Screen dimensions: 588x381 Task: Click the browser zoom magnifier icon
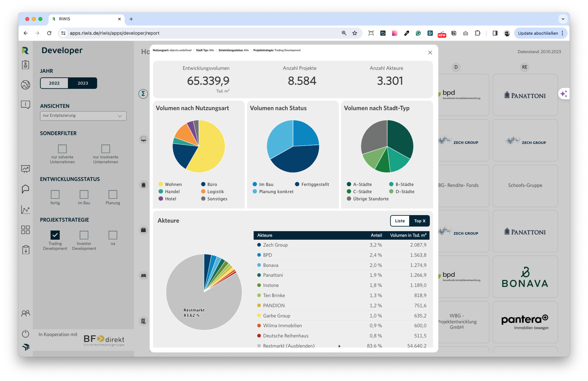344,33
